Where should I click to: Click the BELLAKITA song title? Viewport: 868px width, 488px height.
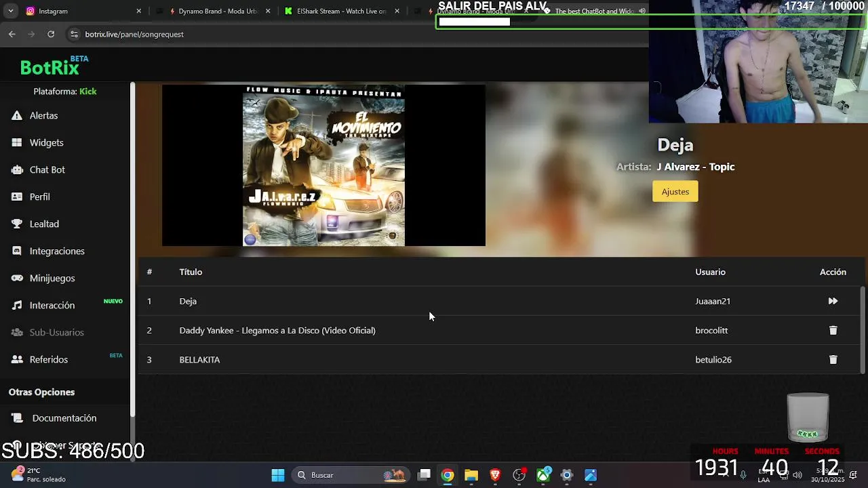click(199, 359)
